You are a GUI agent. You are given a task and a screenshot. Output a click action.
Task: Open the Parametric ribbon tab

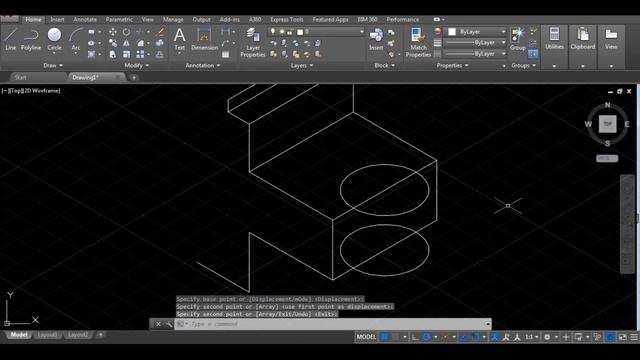[x=119, y=20]
